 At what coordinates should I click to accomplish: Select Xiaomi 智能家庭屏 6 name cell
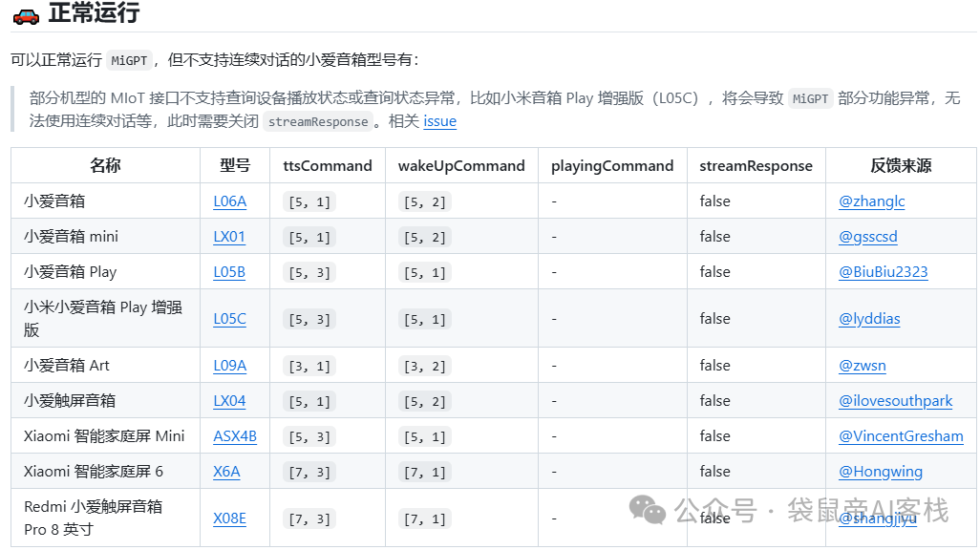(x=106, y=471)
